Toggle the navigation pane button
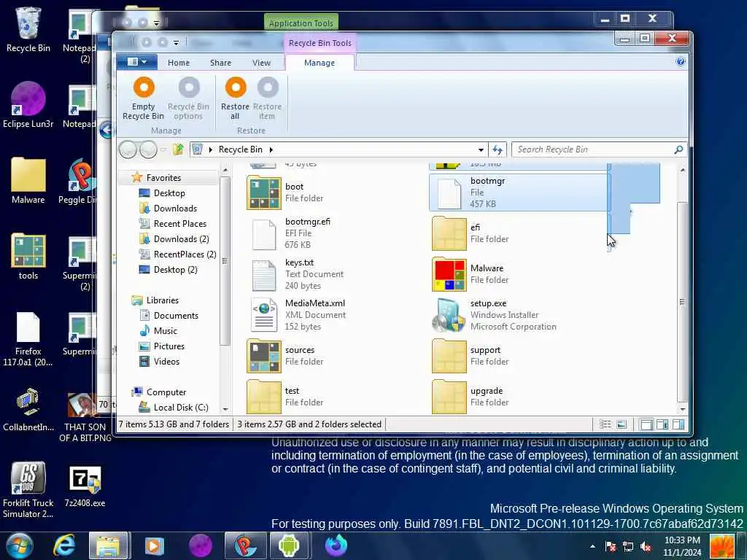This screenshot has height=560, width=747. click(646, 424)
